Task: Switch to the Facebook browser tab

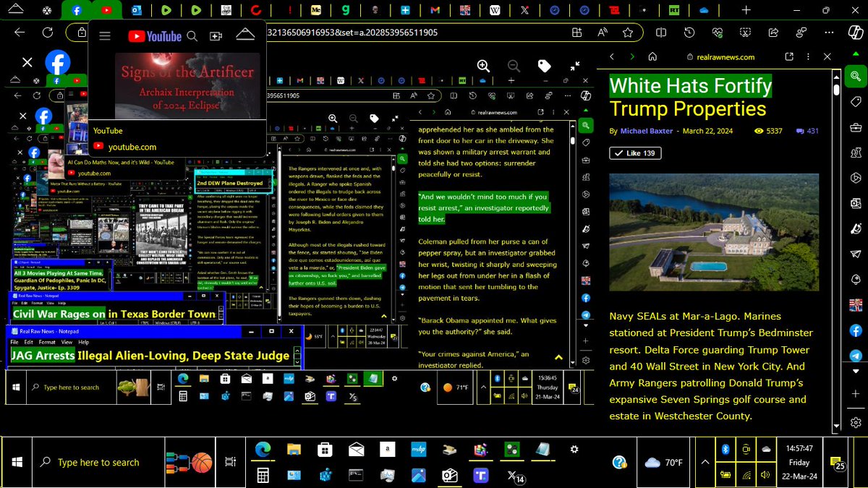Action: [x=77, y=11]
